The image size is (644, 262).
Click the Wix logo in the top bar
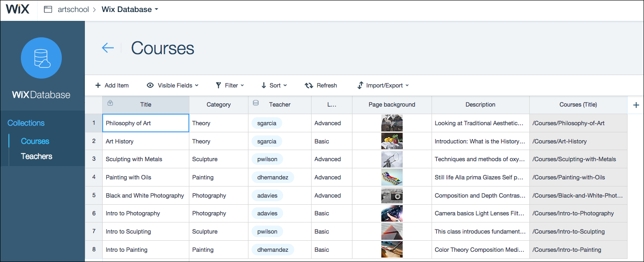[x=18, y=9]
